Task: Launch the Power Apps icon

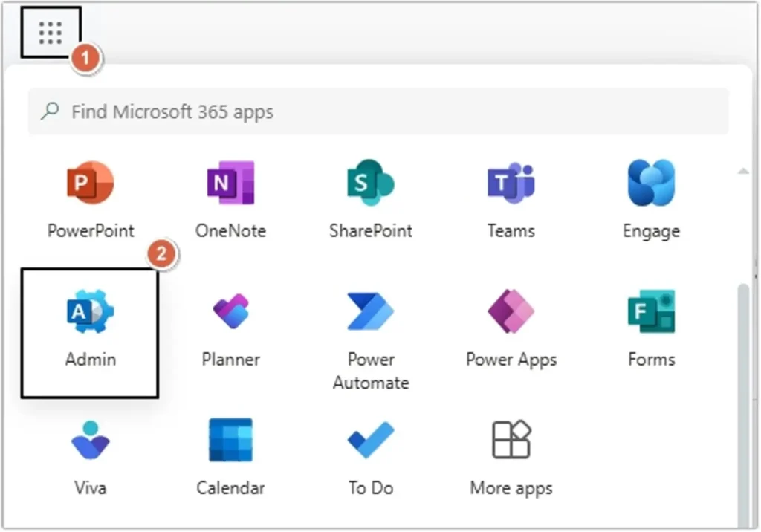Action: (511, 311)
